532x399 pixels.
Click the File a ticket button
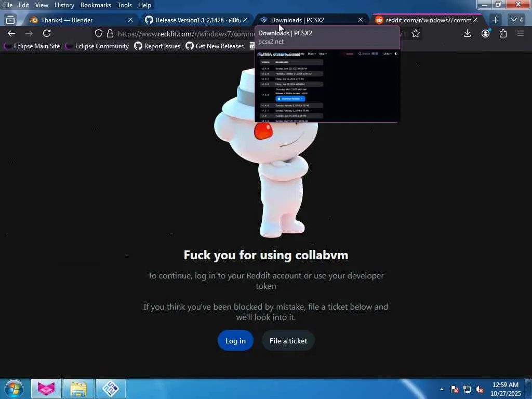coord(288,341)
